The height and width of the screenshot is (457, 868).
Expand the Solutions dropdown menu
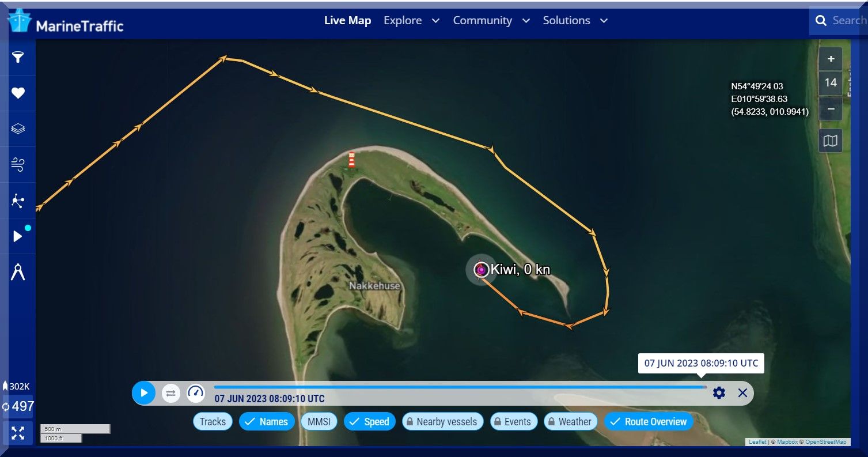pyautogui.click(x=575, y=20)
